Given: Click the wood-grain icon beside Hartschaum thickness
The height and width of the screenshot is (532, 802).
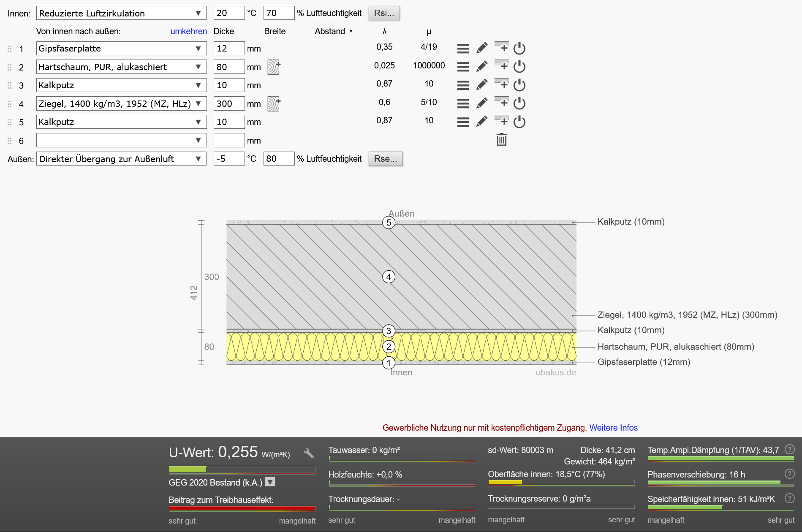Looking at the screenshot, I should coord(274,67).
